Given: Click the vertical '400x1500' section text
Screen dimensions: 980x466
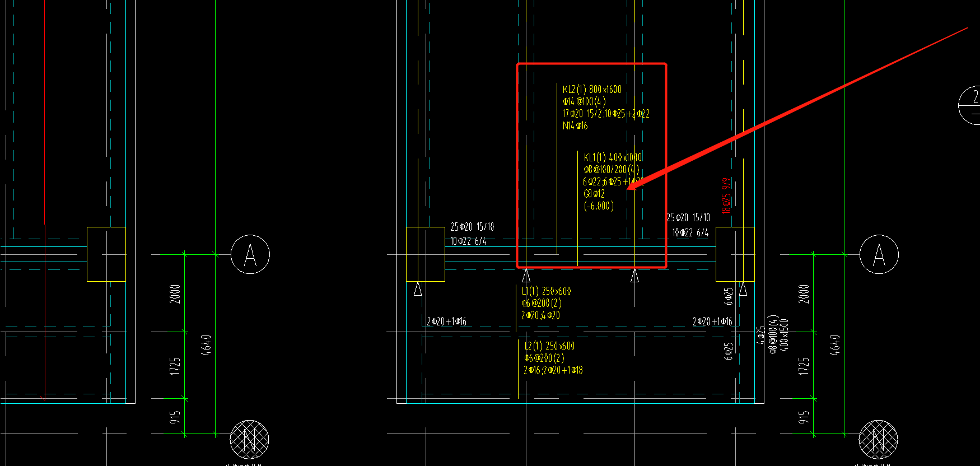Looking at the screenshot, I should coord(785,335).
